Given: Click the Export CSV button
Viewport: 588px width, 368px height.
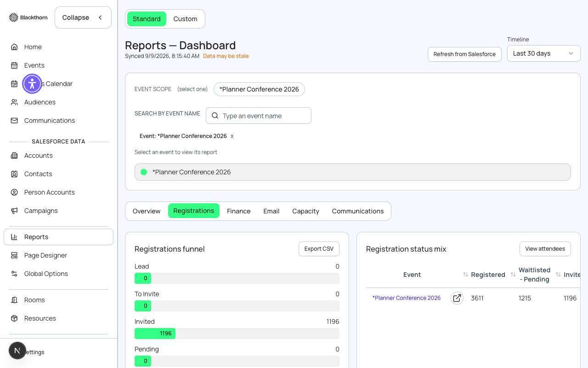Looking at the screenshot, I should [319, 249].
